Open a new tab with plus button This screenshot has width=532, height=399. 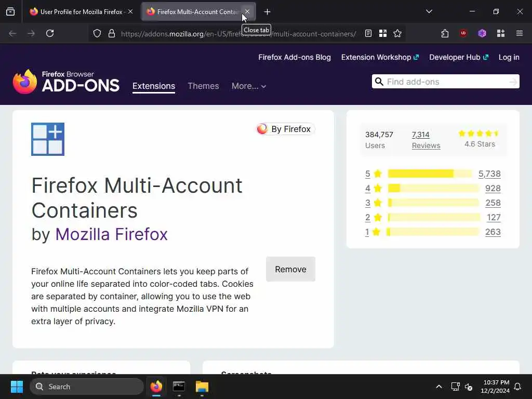coord(267,12)
